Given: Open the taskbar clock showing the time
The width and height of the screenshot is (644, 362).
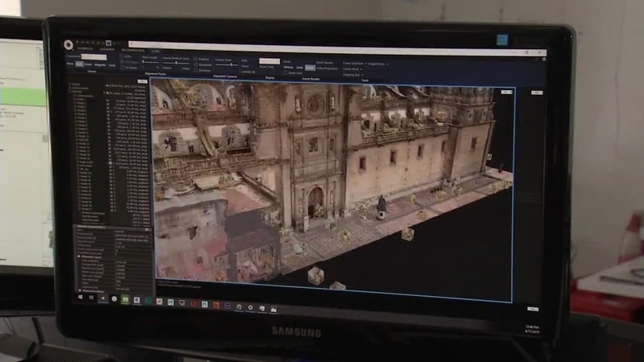Looking at the screenshot, I should pyautogui.click(x=532, y=329).
